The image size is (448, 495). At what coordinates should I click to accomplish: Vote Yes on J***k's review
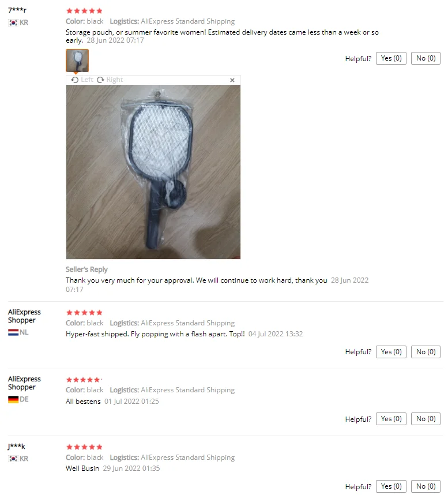coord(391,486)
